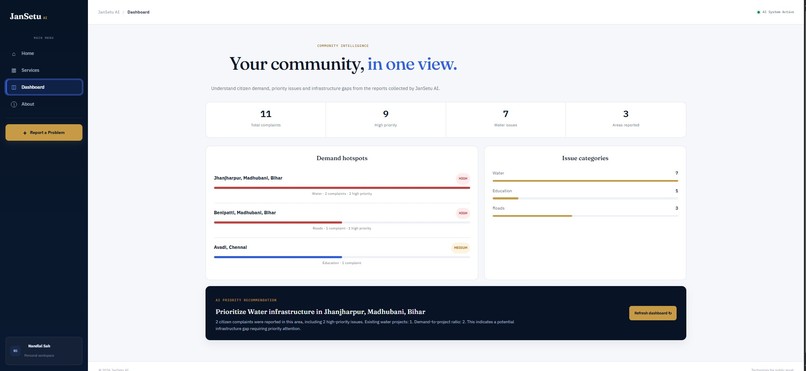Click the JanSetu AI breadcrumb link
The height and width of the screenshot is (371, 806).
[x=108, y=12]
